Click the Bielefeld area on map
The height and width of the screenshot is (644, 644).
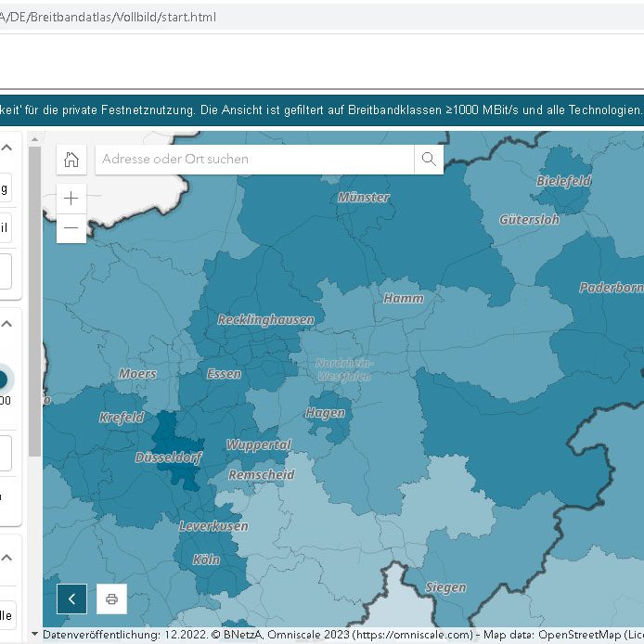563,182
